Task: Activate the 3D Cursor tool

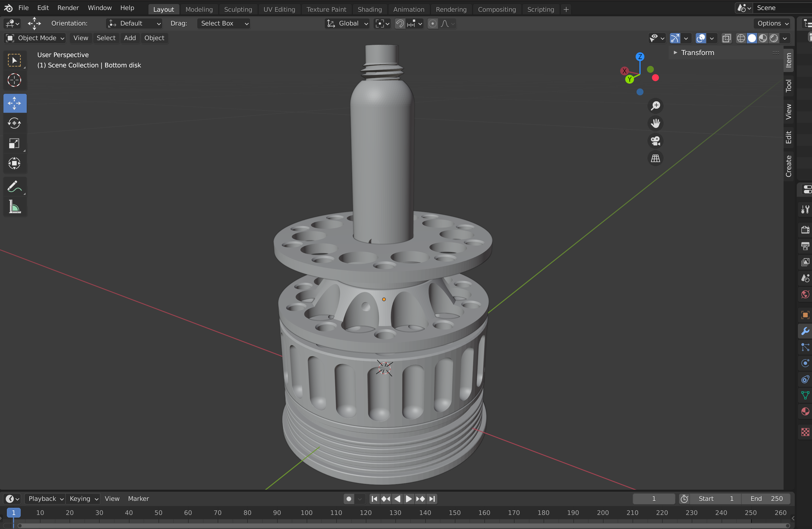Action: pos(14,80)
